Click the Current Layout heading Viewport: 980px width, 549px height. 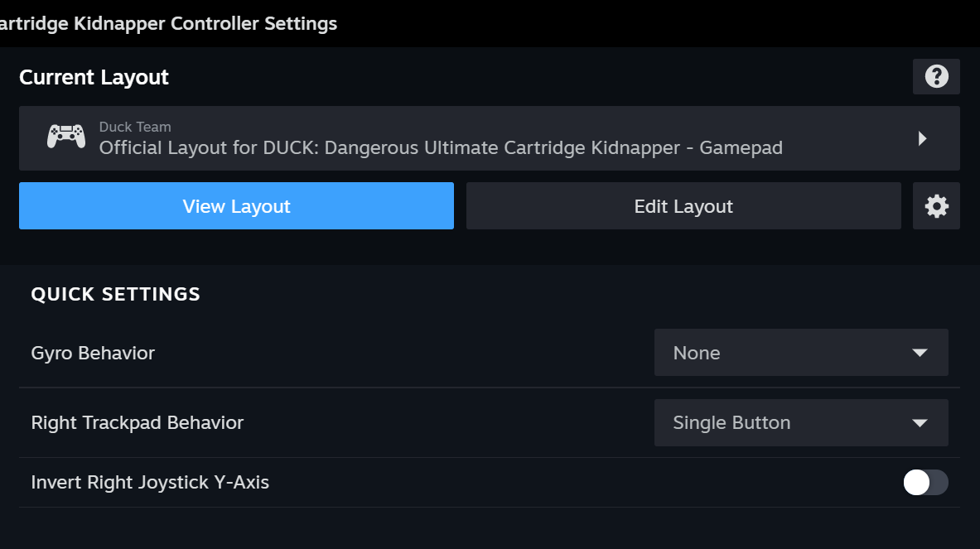(x=94, y=77)
